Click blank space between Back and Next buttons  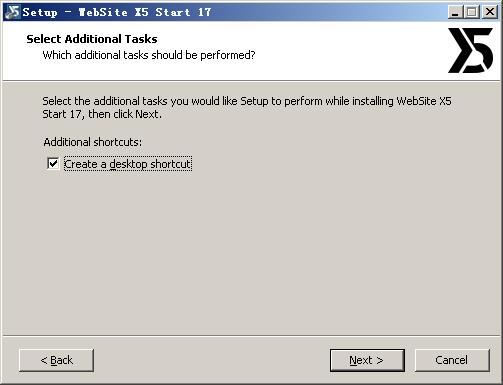(x=212, y=360)
